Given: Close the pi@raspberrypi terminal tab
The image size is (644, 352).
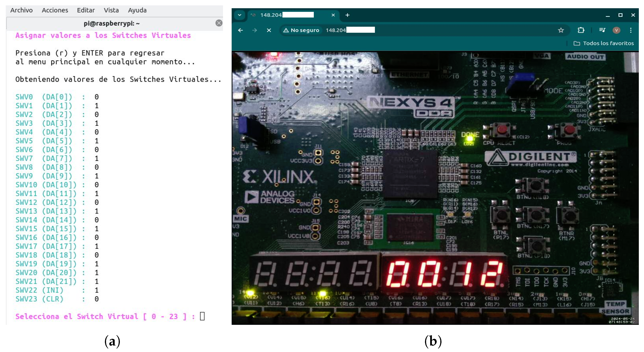Looking at the screenshot, I should tap(219, 23).
